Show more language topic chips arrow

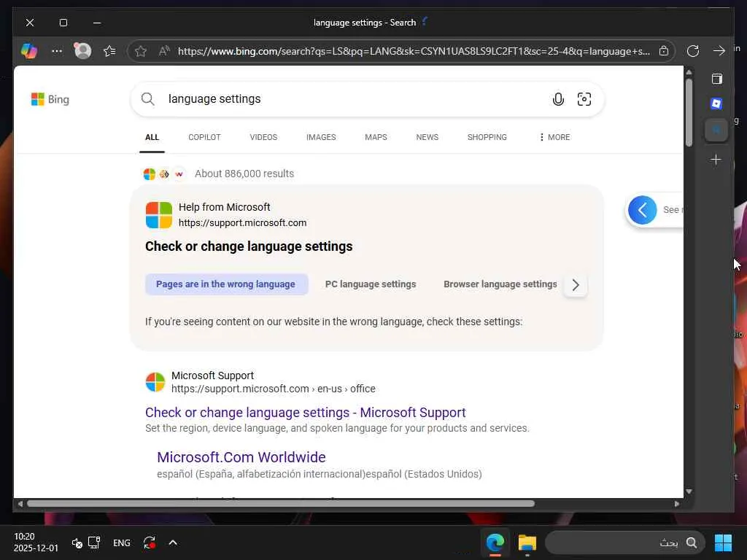click(x=576, y=285)
